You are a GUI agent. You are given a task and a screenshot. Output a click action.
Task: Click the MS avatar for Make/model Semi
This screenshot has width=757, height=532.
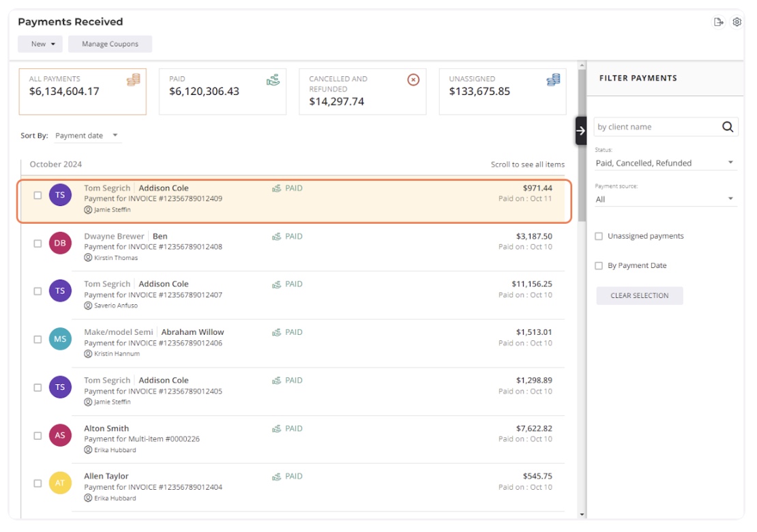click(x=60, y=340)
